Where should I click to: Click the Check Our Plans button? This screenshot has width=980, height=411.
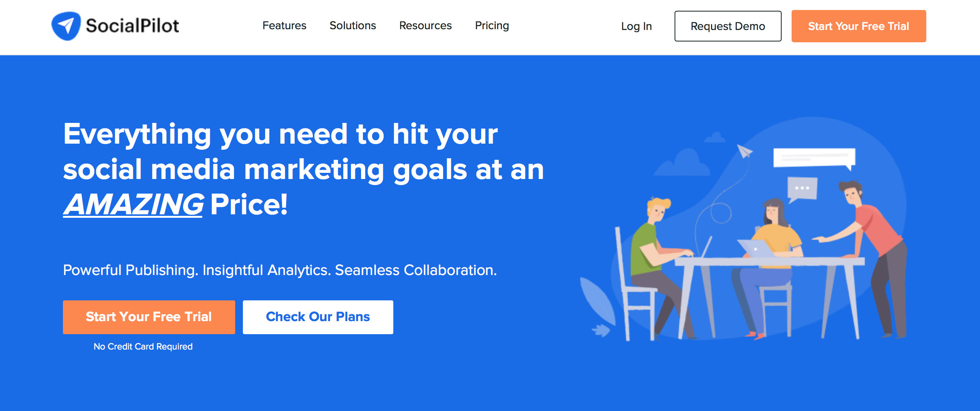pyautogui.click(x=318, y=317)
